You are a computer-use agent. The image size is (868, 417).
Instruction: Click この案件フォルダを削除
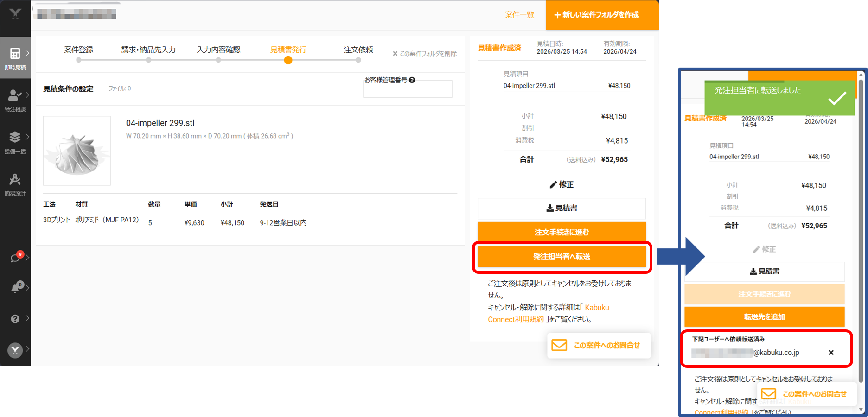pos(425,54)
